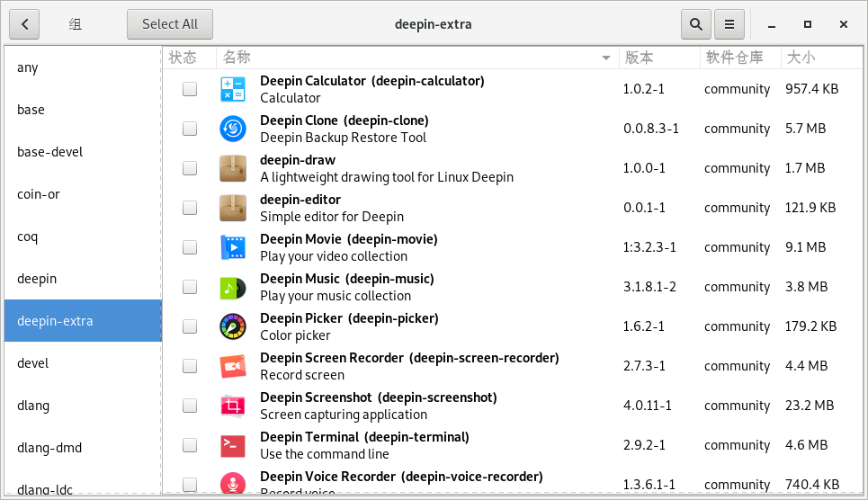Open the hamburger menu
The width and height of the screenshot is (868, 500).
[x=729, y=24]
